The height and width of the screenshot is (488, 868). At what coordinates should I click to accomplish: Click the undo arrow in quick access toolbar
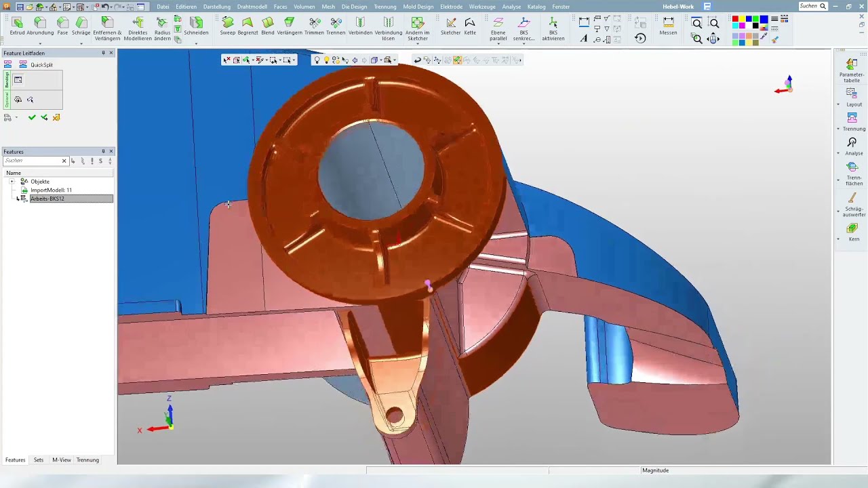pyautogui.click(x=105, y=7)
